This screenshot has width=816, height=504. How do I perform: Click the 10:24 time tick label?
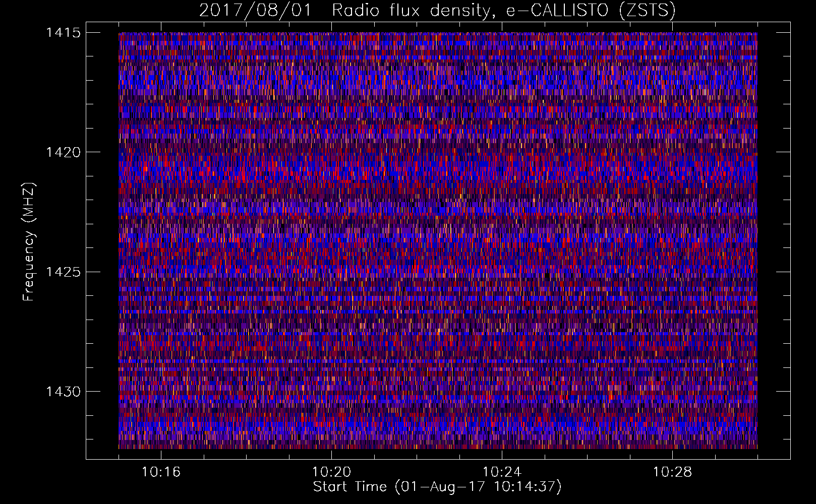pos(502,472)
